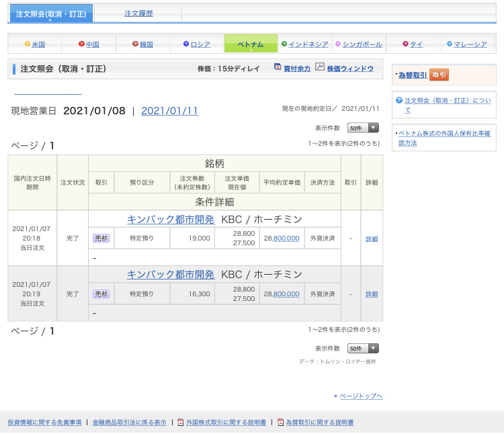The width and height of the screenshot is (504, 434).
Task: Switch to インドネシア market tab
Action: point(308,44)
